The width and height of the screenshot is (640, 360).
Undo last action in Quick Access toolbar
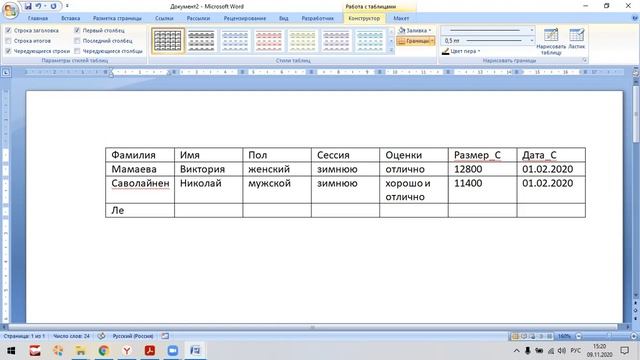[x=38, y=6]
